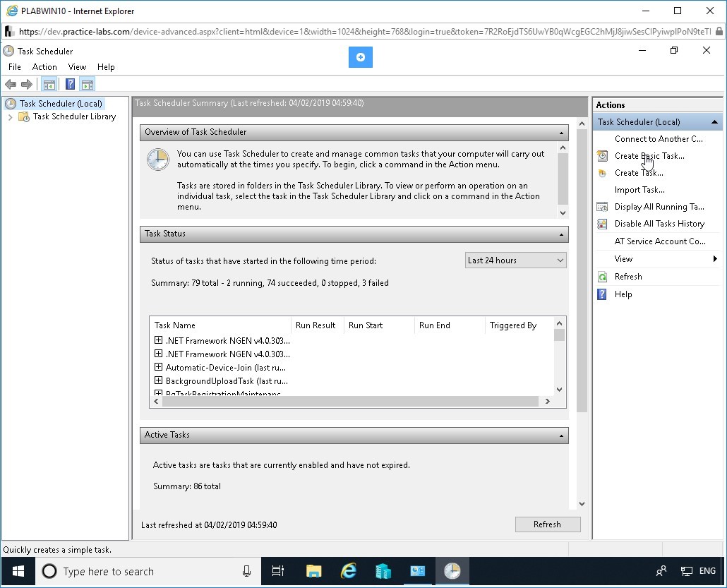Click the task list scroll-down arrow

point(559,390)
